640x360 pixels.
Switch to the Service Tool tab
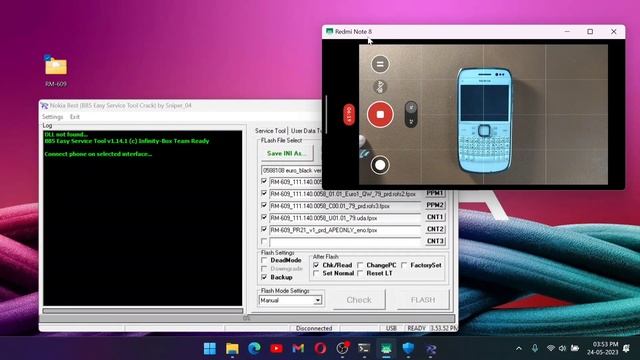(270, 131)
